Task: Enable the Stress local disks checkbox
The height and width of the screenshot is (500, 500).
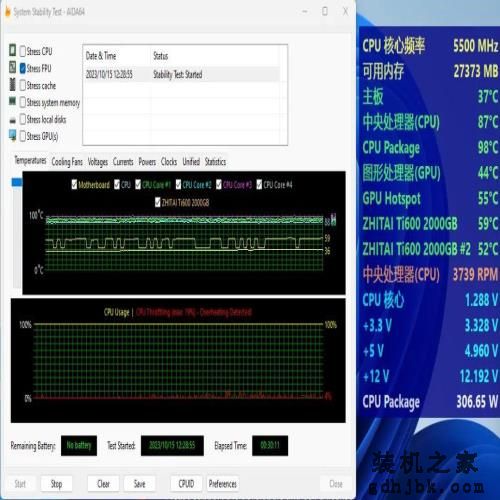Action: (23, 119)
